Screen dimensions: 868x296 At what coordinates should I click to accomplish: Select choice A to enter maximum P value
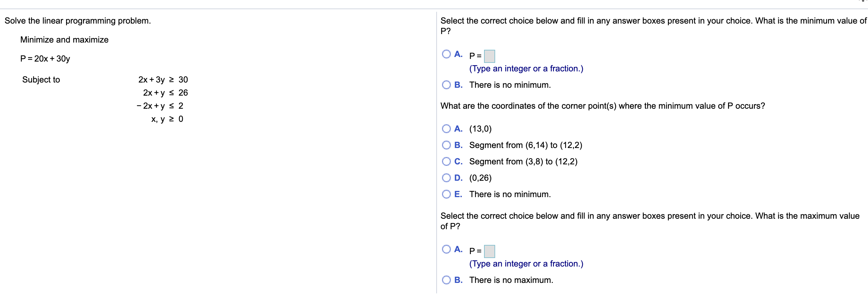pos(446,249)
